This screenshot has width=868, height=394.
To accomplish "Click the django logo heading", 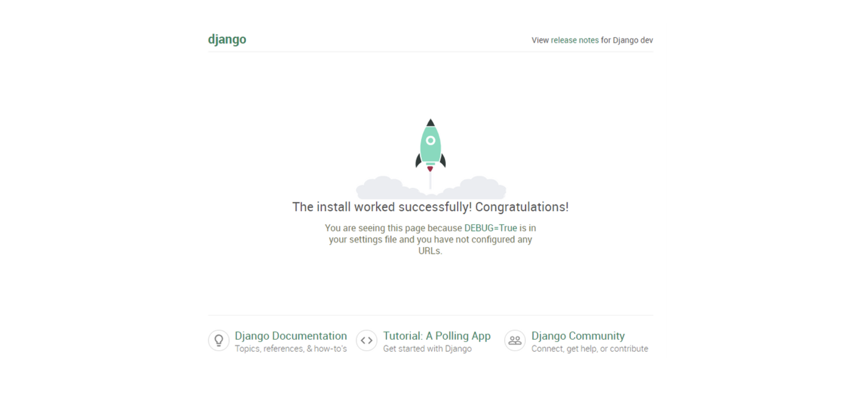I will (227, 39).
